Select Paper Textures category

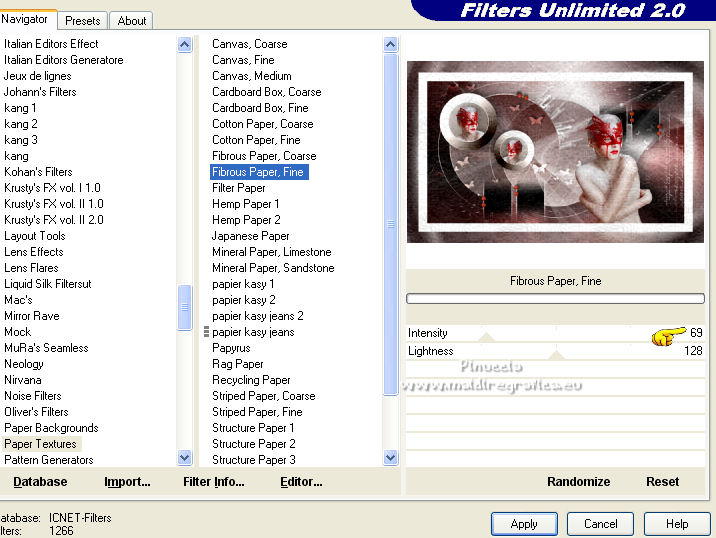40,444
